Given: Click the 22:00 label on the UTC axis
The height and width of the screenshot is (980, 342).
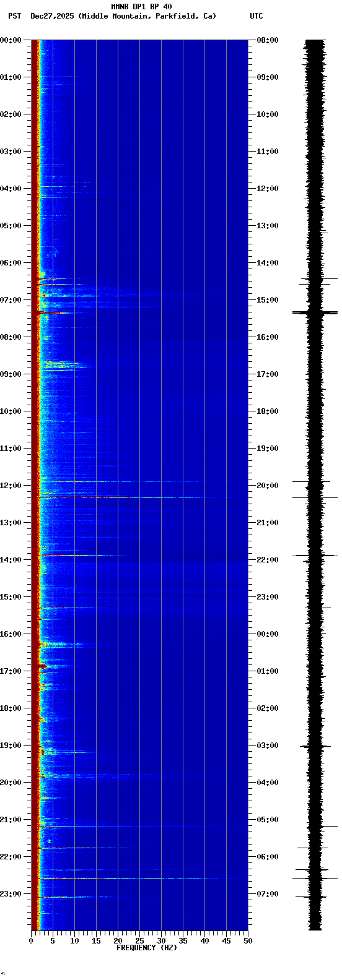Looking at the screenshot, I should click(x=268, y=560).
